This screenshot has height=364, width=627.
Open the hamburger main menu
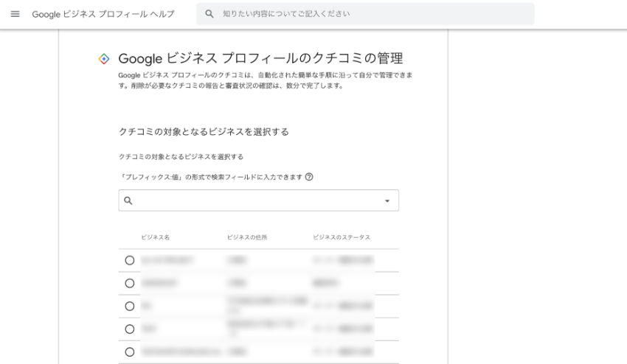tap(15, 14)
